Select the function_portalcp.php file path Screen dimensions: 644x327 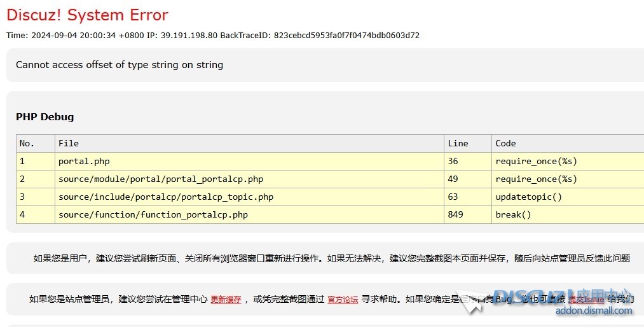(x=153, y=214)
